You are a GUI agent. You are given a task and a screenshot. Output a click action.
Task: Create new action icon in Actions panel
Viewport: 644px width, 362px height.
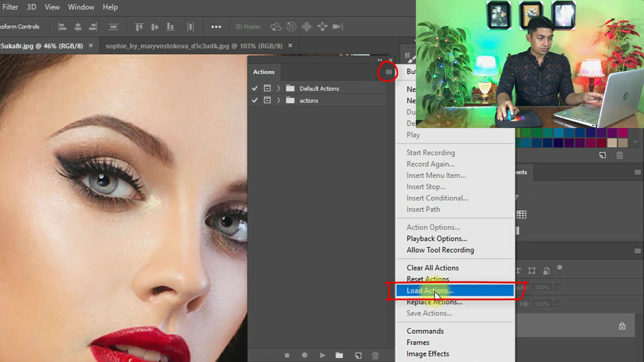click(x=358, y=355)
